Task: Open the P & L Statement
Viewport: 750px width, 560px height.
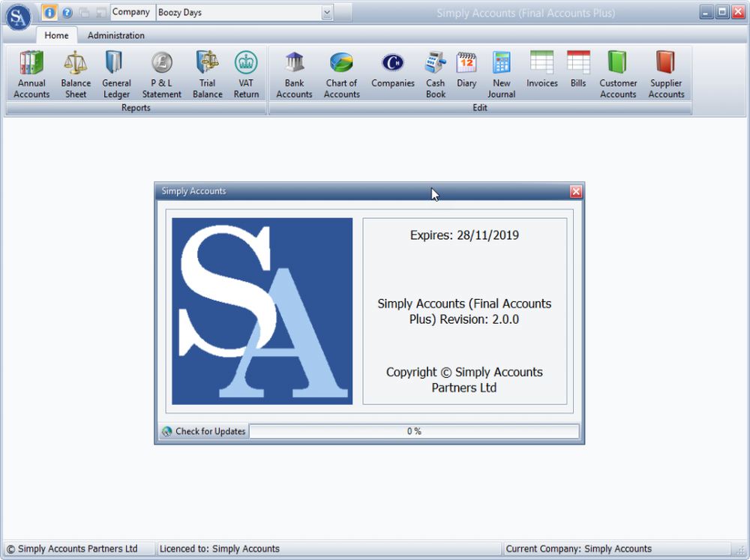Action: pos(162,74)
